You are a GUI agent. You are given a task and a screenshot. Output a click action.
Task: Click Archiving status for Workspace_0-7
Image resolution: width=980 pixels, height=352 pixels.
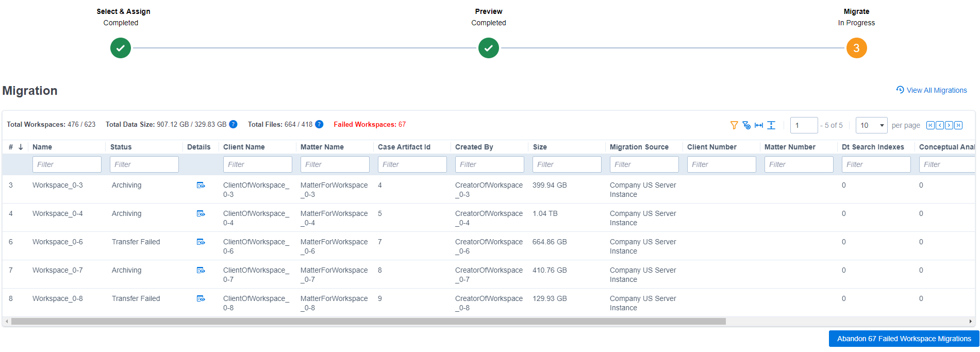[x=126, y=270]
